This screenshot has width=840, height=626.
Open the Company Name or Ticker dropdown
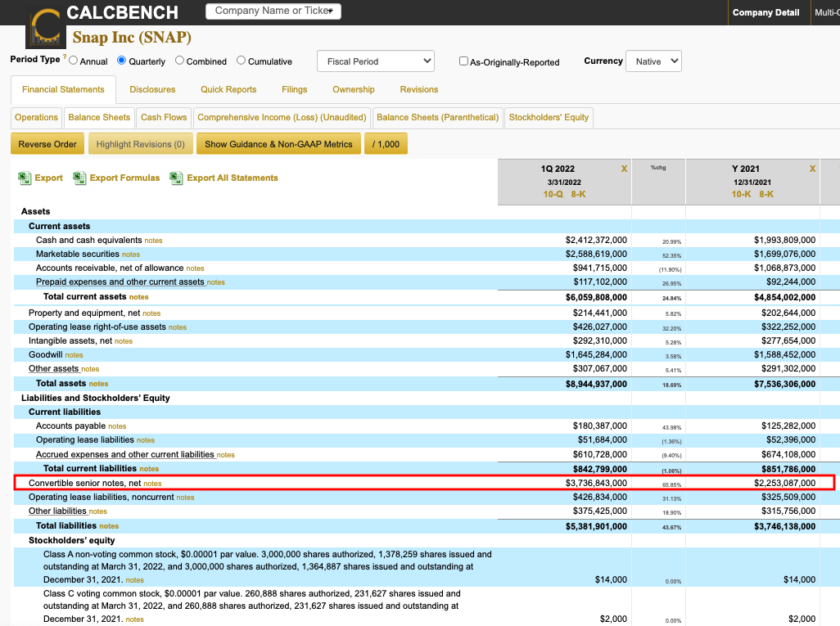pyautogui.click(x=273, y=11)
